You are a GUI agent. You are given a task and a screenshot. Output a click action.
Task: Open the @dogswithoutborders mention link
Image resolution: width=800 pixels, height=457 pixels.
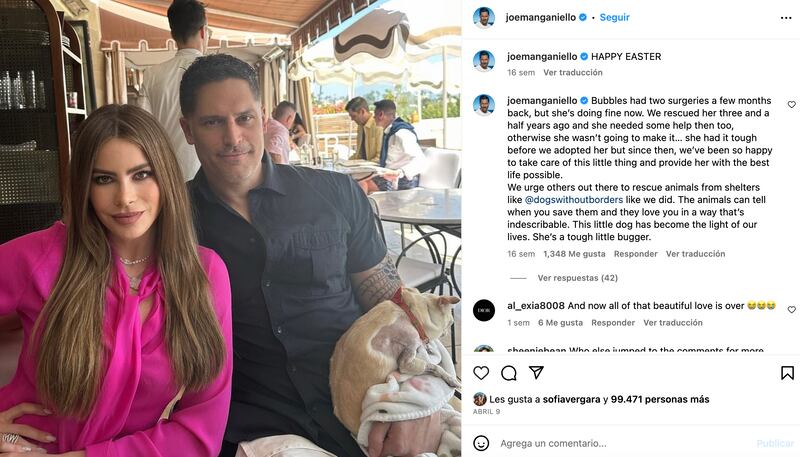click(x=574, y=199)
